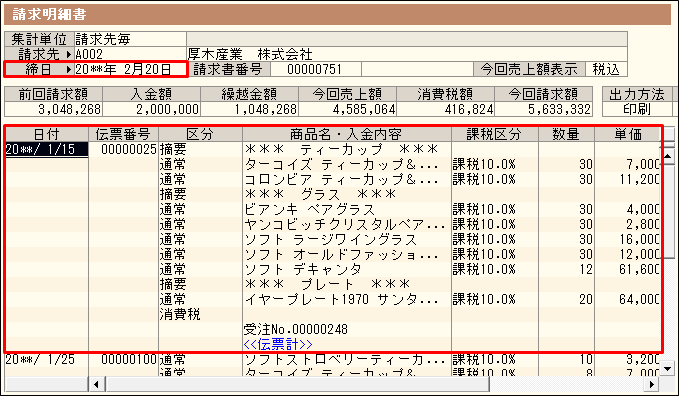Image resolution: width=679 pixels, height=396 pixels.
Task: Click the vertical scrollbar thumb
Action: coord(668,211)
